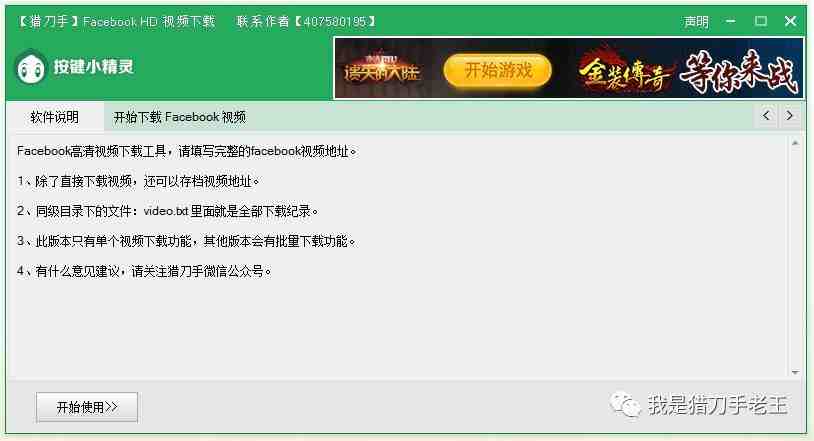The height and width of the screenshot is (441, 814).
Task: Click the 我是猎刀手老王 watermark text
Action: coord(718,405)
